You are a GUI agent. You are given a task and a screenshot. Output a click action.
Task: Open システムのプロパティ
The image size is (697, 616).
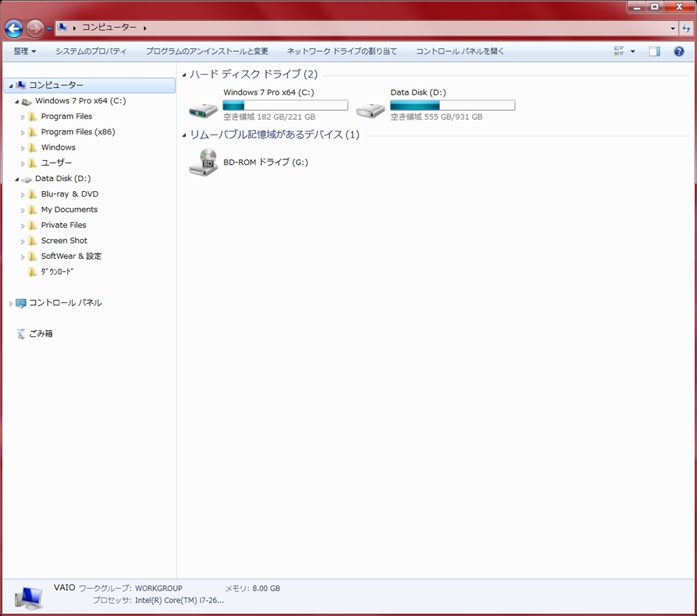[x=91, y=51]
